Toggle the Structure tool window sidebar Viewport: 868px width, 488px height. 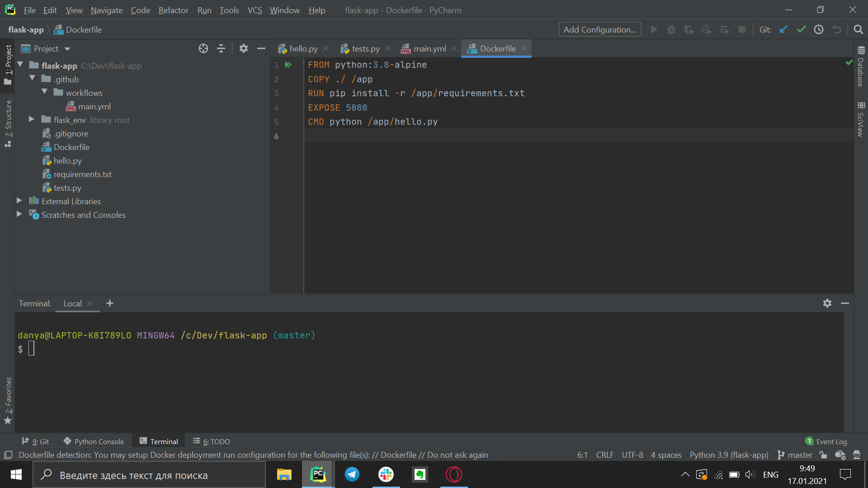coord(8,123)
